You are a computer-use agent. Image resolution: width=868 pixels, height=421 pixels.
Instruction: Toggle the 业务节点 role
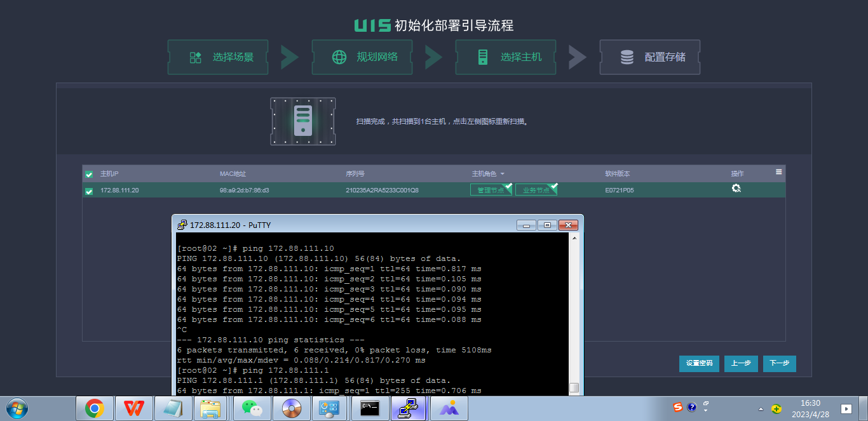[536, 190]
